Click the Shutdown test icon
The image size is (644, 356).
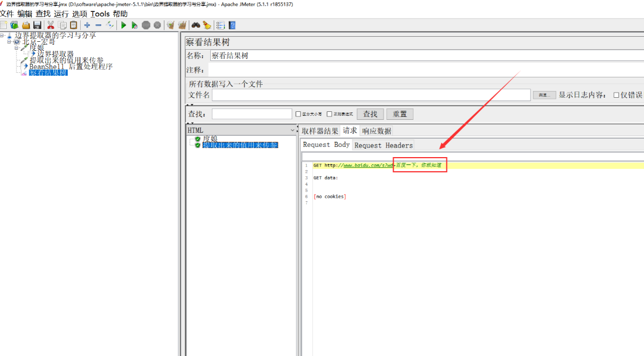(x=157, y=25)
